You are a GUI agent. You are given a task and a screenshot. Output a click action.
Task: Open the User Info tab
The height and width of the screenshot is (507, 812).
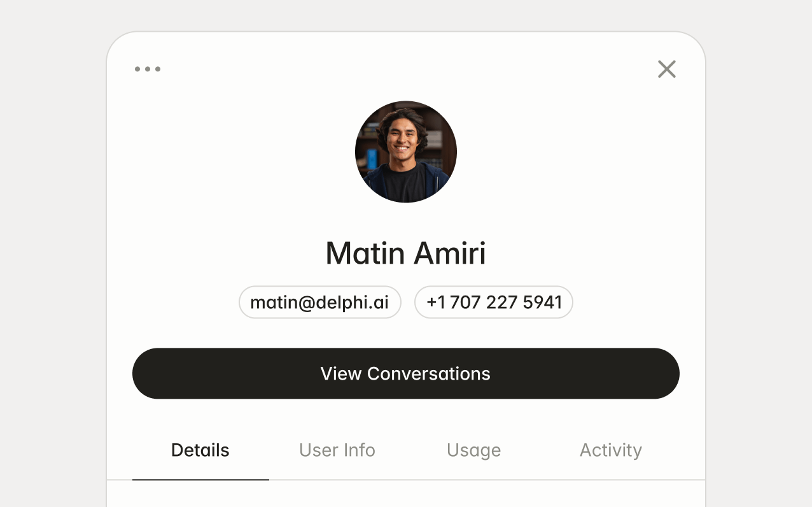[337, 450]
